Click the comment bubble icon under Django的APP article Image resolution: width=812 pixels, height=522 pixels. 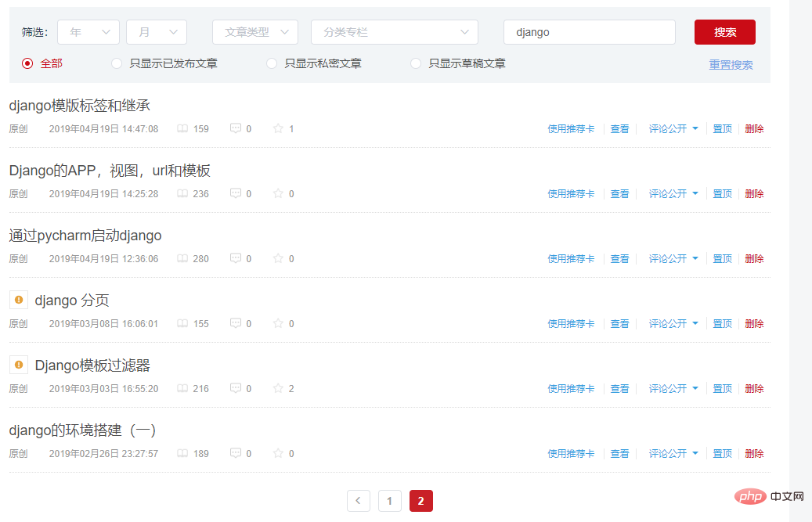coord(236,193)
